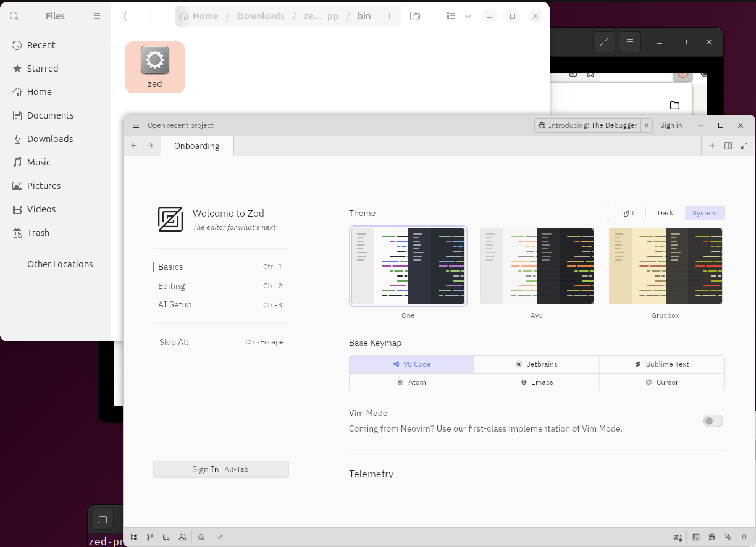Select Cursor base keymap
This screenshot has height=547, width=756.
tap(662, 382)
